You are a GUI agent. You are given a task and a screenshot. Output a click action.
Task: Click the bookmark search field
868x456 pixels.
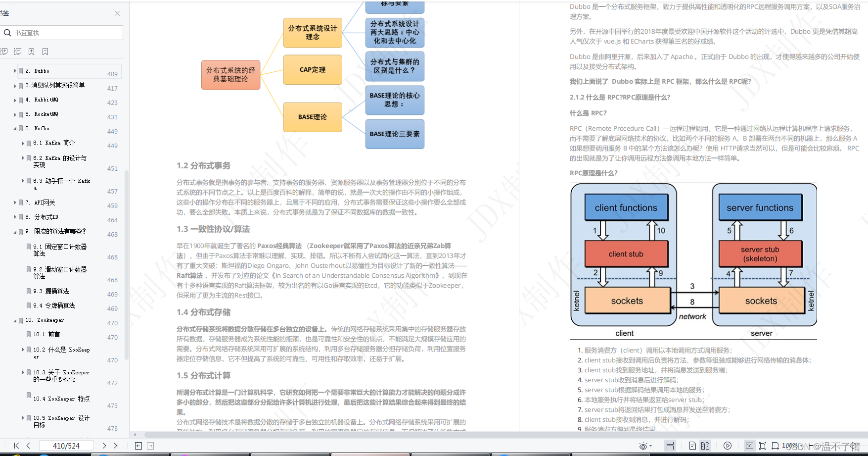pyautogui.click(x=61, y=33)
